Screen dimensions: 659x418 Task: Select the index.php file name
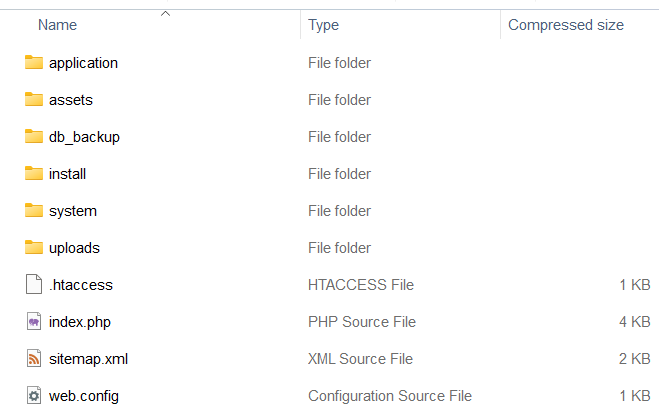tap(80, 322)
